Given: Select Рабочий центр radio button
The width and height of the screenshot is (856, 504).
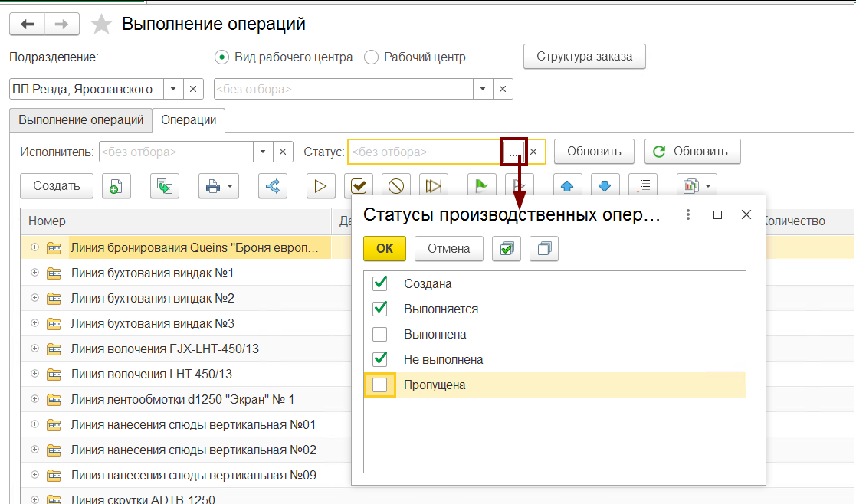Looking at the screenshot, I should [x=371, y=57].
